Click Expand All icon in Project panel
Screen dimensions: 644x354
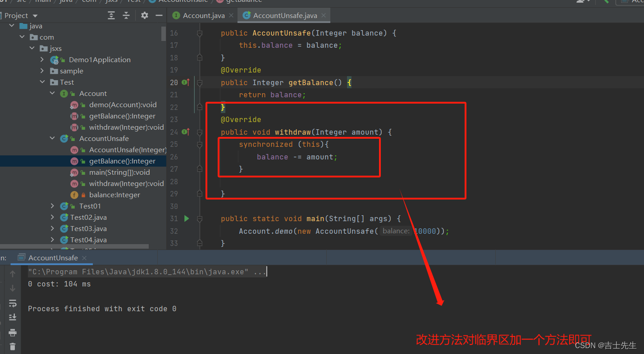coord(111,15)
